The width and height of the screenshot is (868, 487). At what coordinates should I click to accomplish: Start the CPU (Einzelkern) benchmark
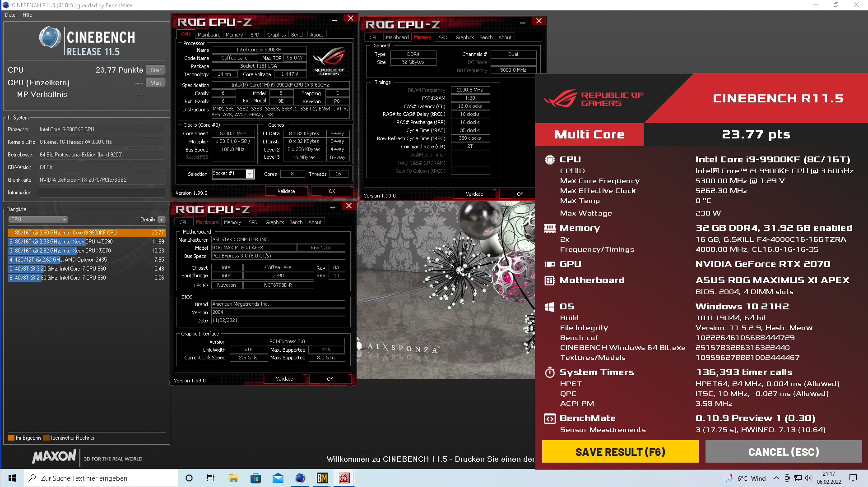(x=156, y=83)
